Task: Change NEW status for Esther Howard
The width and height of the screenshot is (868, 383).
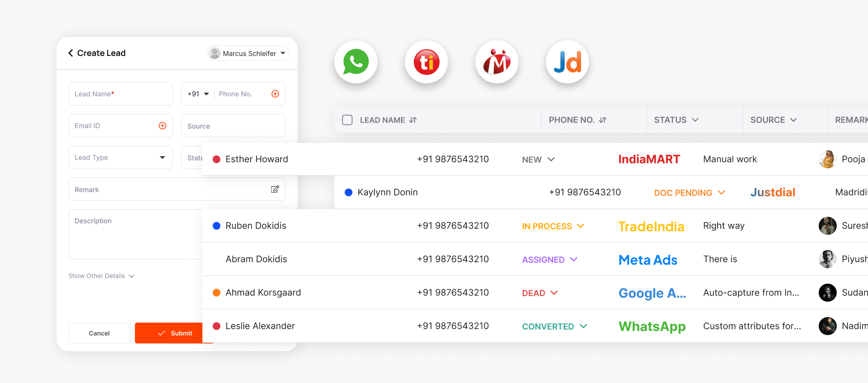Action: coord(538,160)
